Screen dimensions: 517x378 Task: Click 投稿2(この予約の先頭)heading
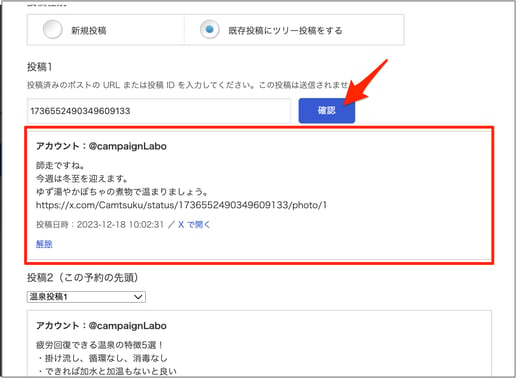[x=82, y=277]
